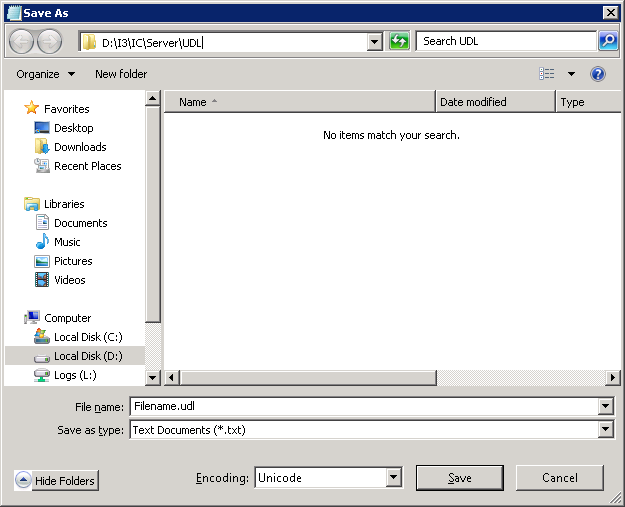
Task: Click New folder in toolbar
Action: click(x=121, y=74)
